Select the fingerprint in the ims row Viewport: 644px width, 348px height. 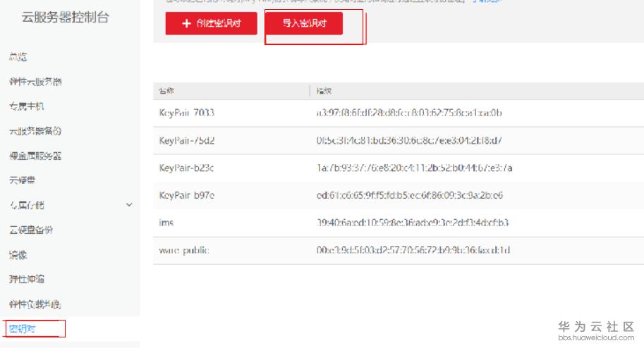(x=413, y=223)
